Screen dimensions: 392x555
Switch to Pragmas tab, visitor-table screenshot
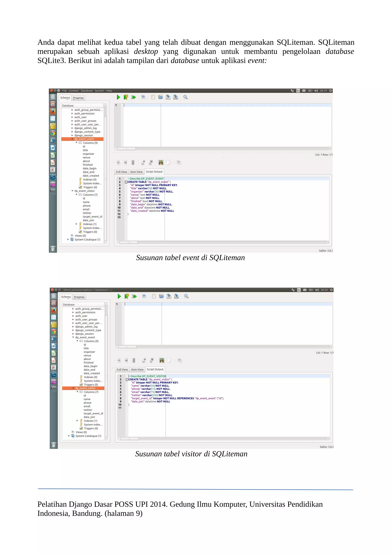click(79, 297)
